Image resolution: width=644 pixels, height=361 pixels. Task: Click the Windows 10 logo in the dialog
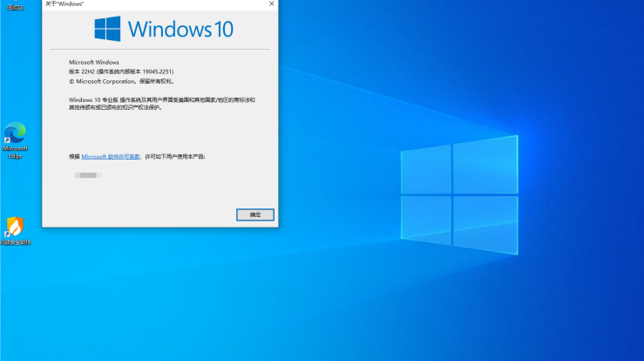pos(164,29)
